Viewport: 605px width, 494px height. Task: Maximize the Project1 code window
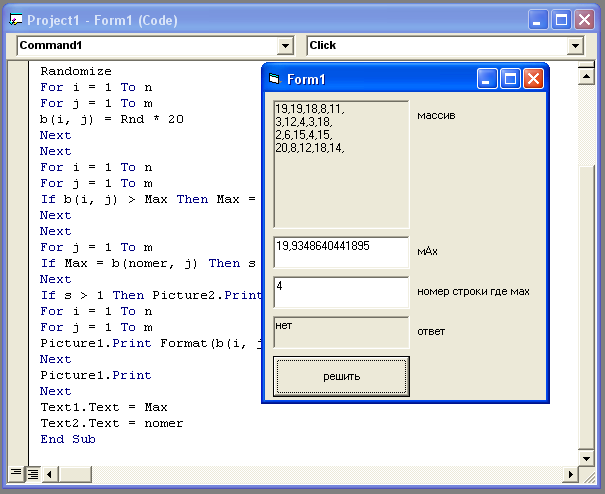[561, 20]
